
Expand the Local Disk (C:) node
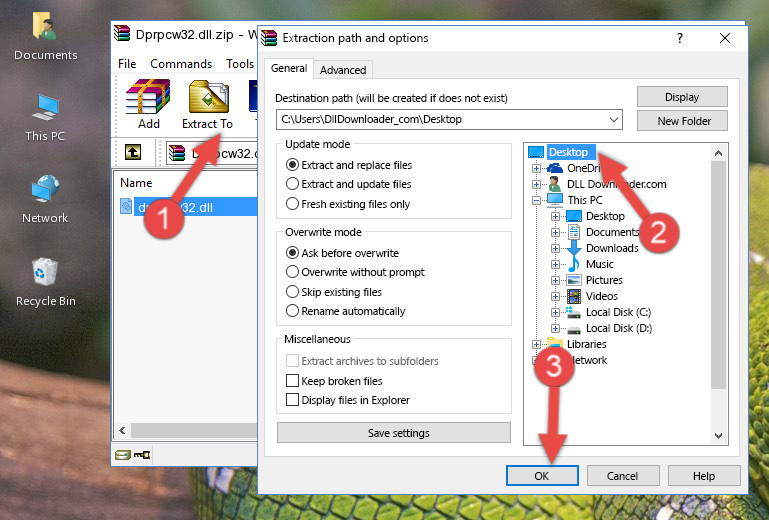(x=555, y=312)
